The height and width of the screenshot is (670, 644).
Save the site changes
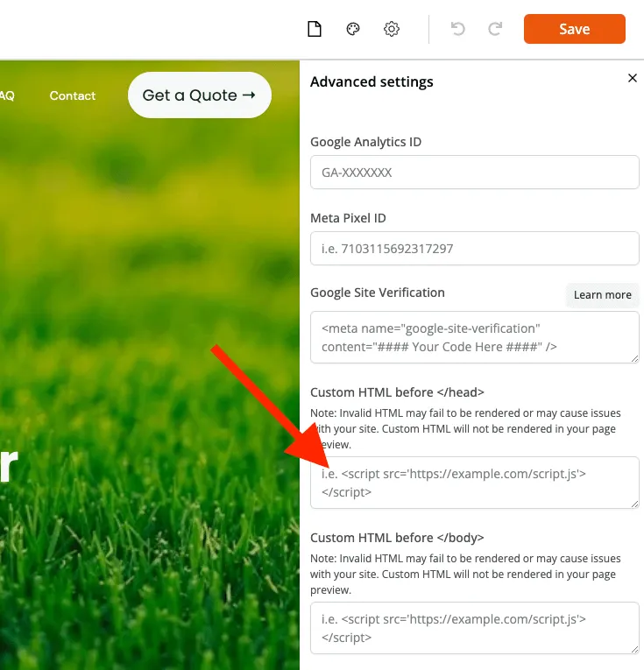pos(575,29)
